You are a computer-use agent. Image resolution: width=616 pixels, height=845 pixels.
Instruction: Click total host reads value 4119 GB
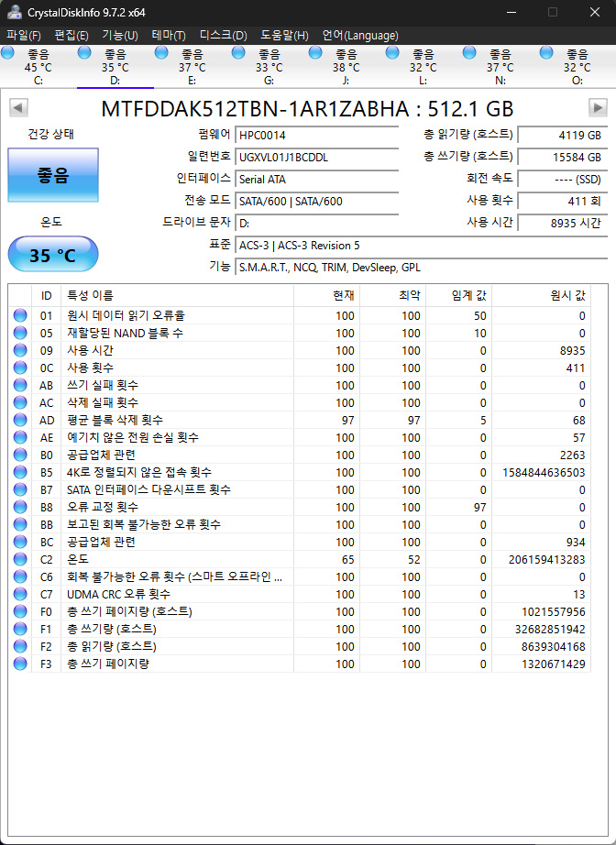[563, 136]
